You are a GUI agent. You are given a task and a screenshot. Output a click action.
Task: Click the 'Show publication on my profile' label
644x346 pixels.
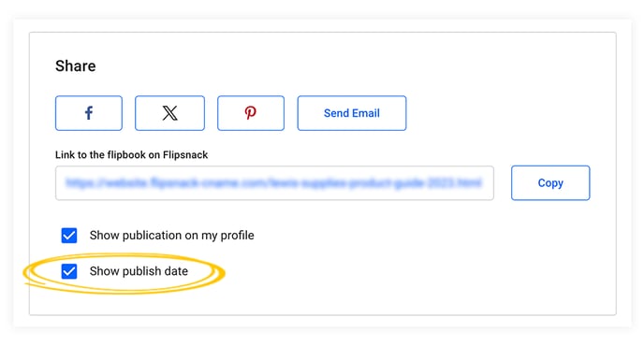[171, 236]
